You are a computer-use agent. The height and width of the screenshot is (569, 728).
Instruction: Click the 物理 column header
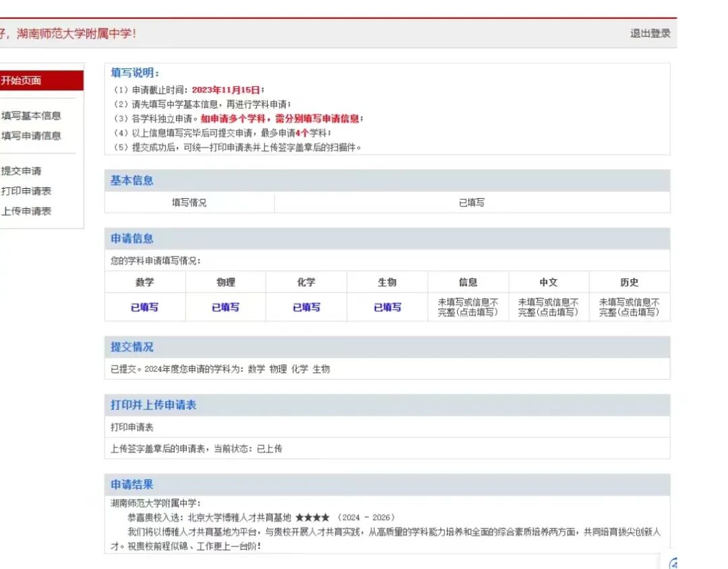click(226, 282)
